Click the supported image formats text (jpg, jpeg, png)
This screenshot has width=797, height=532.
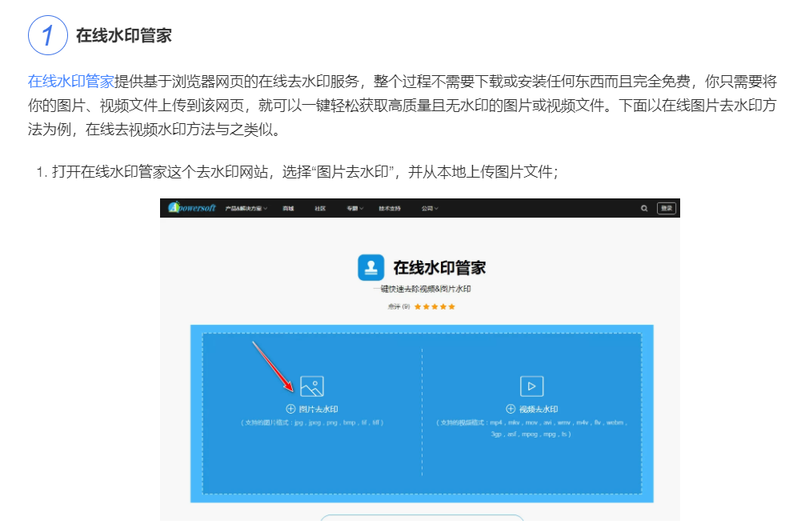(312, 422)
